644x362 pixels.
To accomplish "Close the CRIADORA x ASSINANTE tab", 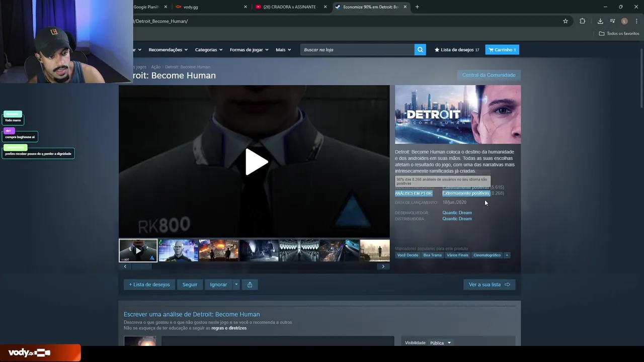I will [x=326, y=7].
